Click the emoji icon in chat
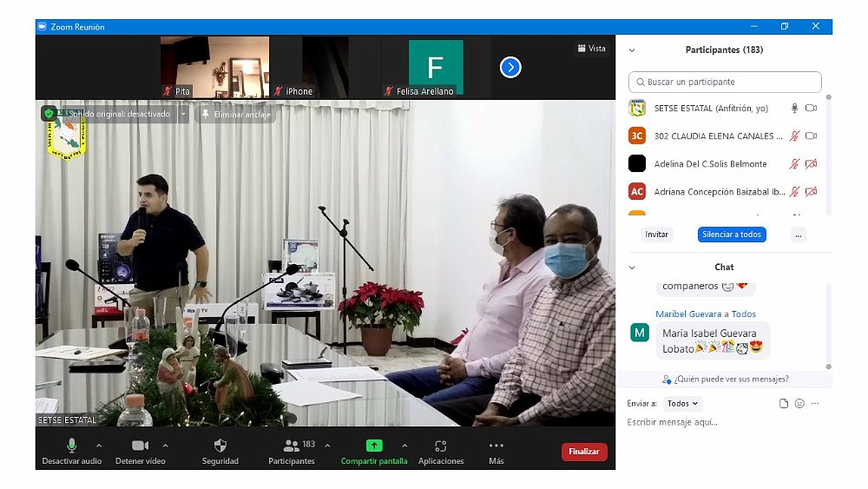The height and width of the screenshot is (489, 868). point(799,404)
